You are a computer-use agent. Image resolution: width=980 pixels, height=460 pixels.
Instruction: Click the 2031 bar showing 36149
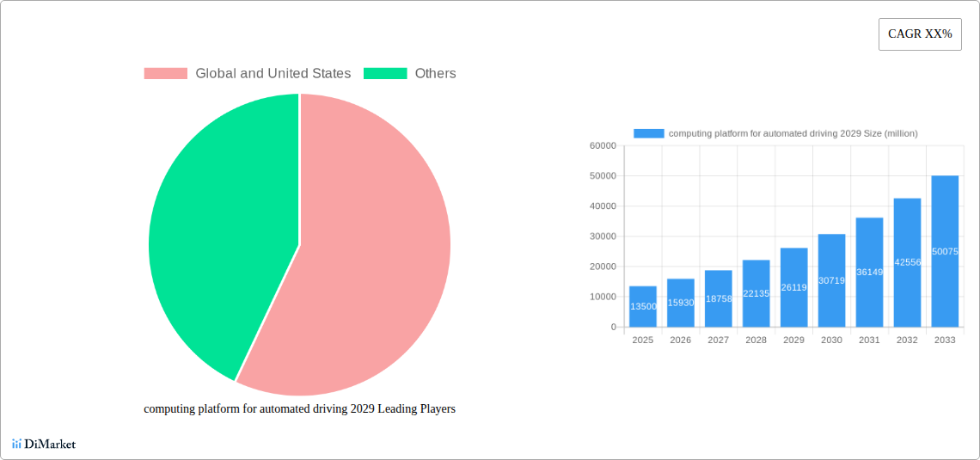869,272
